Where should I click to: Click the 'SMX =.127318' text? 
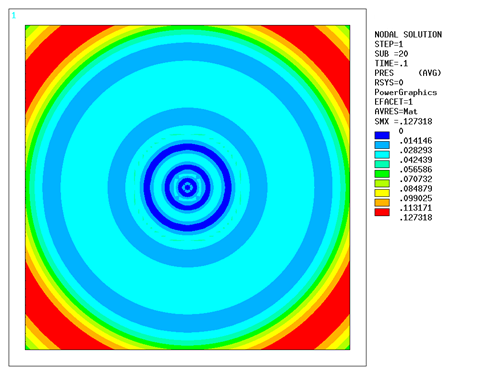pyautogui.click(x=403, y=121)
